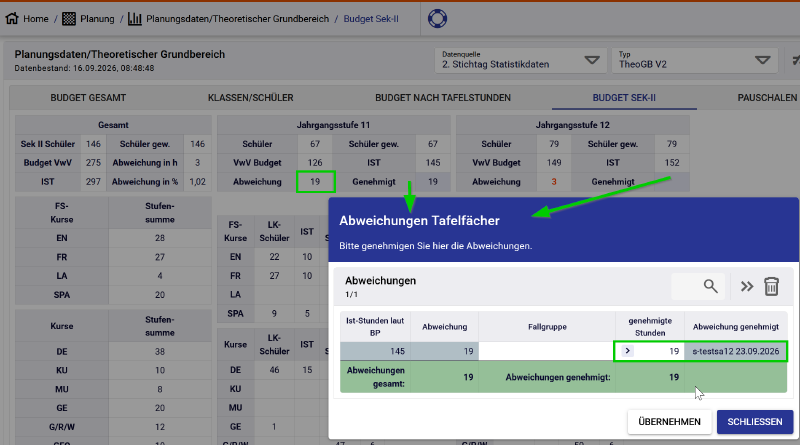
Task: Switch to the Budget Gesamt tab
Action: pos(88,97)
